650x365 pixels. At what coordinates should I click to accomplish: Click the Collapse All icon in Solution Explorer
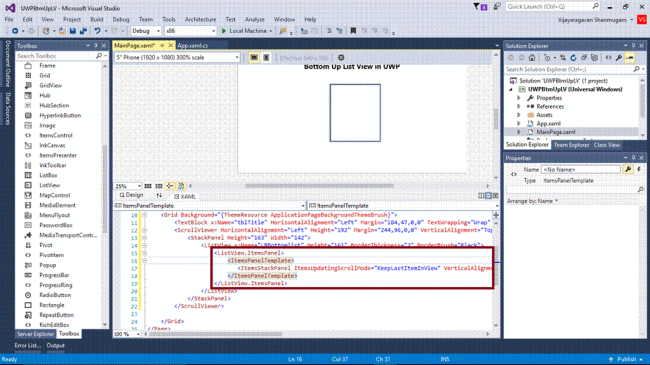584,58
